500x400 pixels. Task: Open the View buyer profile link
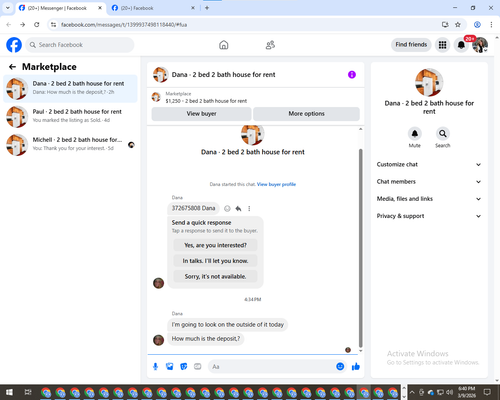[276, 184]
